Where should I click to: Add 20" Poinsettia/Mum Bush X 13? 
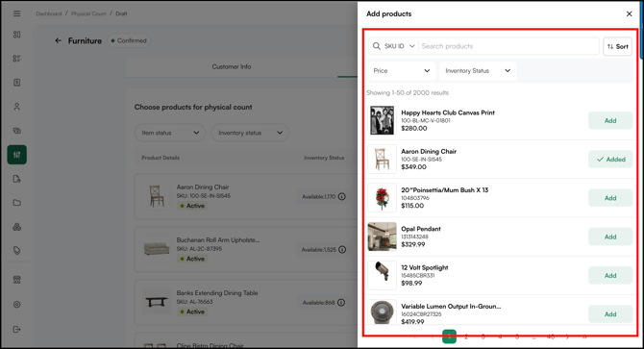tap(610, 198)
